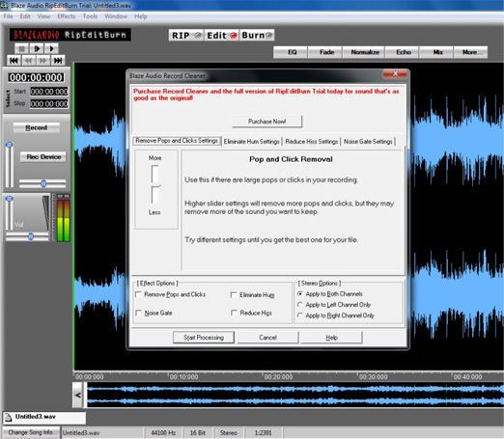
Task: Click the Record button
Action: 37,127
